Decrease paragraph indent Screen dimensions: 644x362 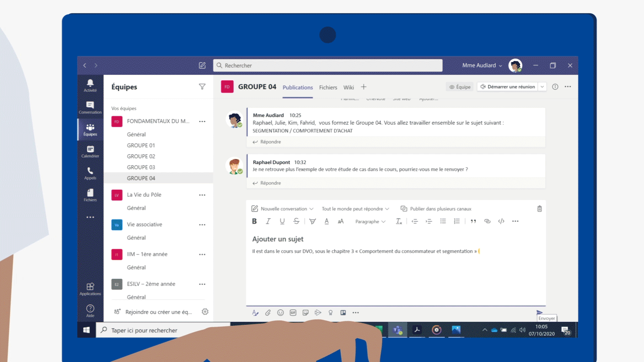415,221
